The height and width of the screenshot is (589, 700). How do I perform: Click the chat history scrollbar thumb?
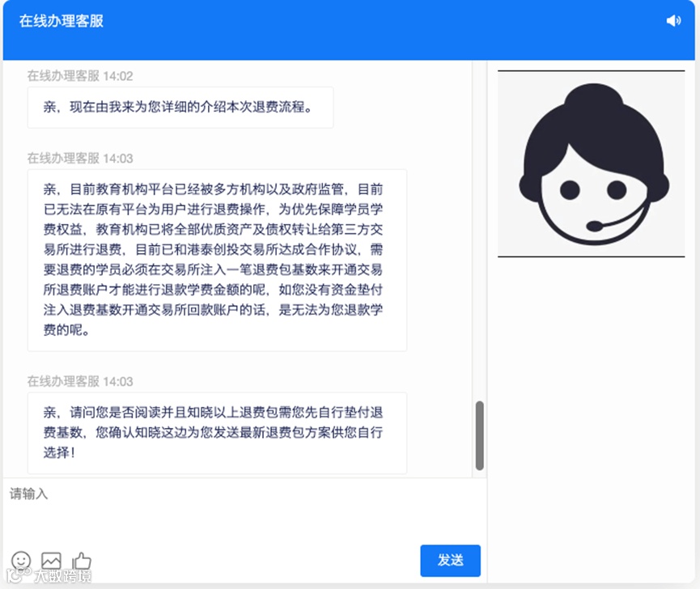[479, 435]
